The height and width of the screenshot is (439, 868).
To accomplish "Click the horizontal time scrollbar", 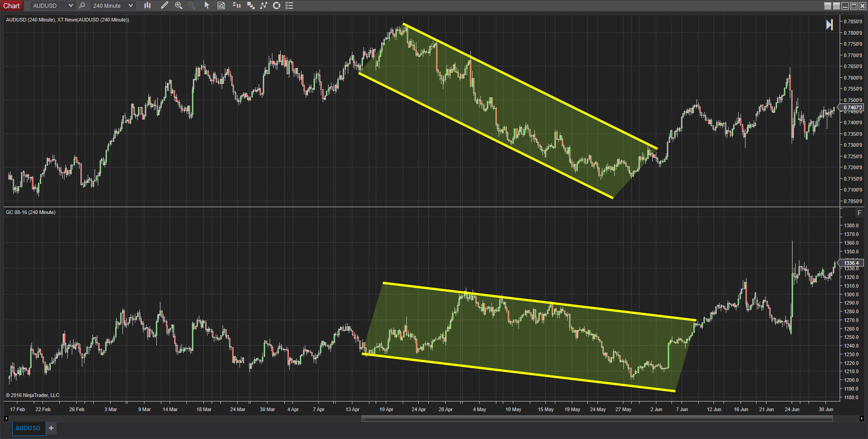I will click(594, 418).
